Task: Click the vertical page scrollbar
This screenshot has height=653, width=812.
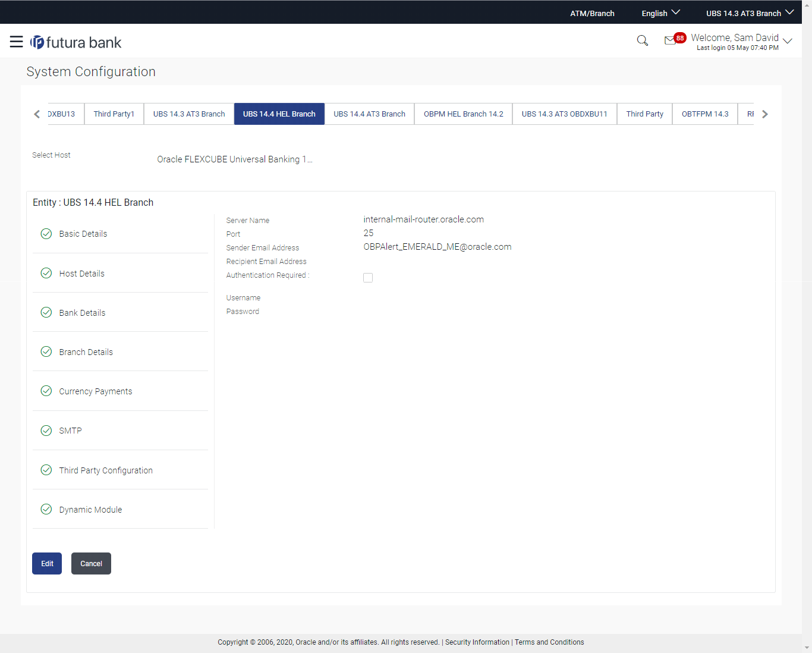Action: (x=807, y=326)
